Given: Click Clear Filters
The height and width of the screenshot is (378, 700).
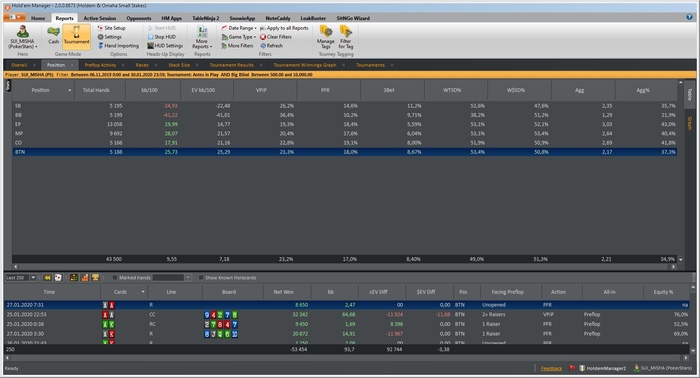Looking at the screenshot, I should point(276,37).
